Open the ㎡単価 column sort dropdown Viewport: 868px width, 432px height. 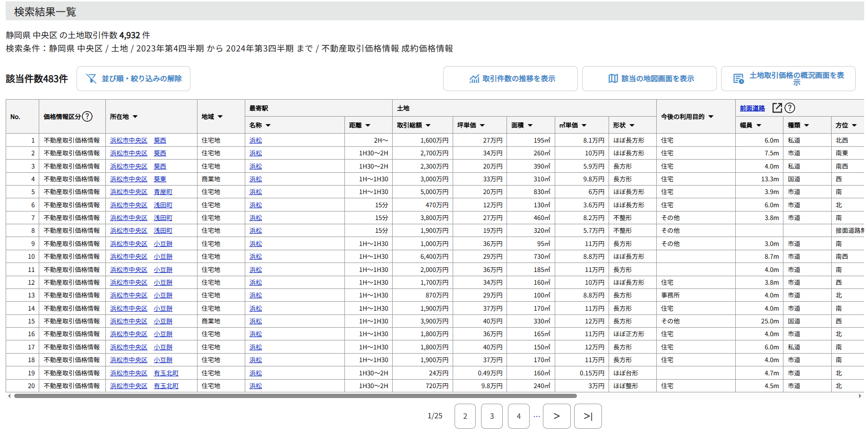[584, 125]
